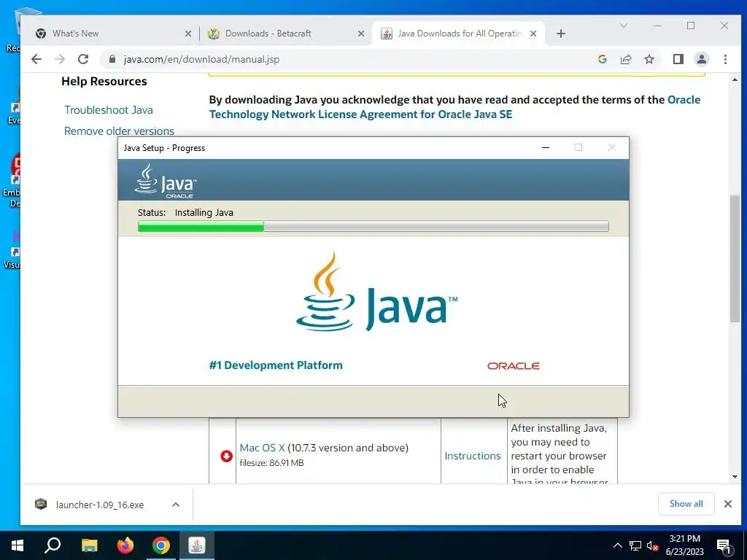Image resolution: width=747 pixels, height=560 pixels.
Task: Click Java installer taskbar icon
Action: pyautogui.click(x=197, y=545)
